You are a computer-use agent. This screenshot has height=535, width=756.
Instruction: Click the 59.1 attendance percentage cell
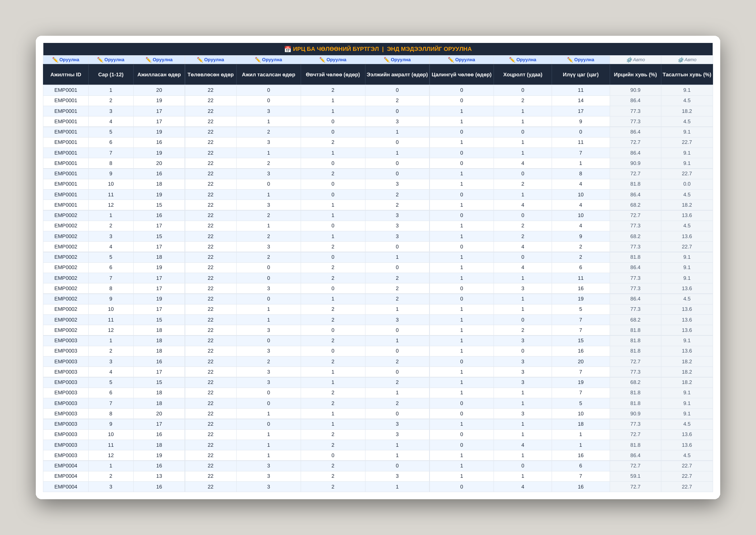[x=635, y=476]
